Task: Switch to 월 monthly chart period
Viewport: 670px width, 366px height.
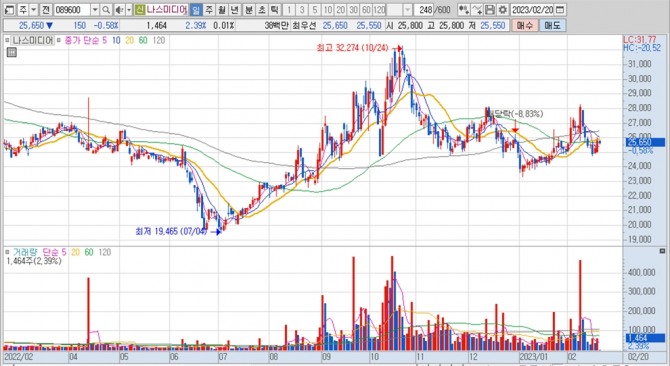Action: [x=222, y=9]
